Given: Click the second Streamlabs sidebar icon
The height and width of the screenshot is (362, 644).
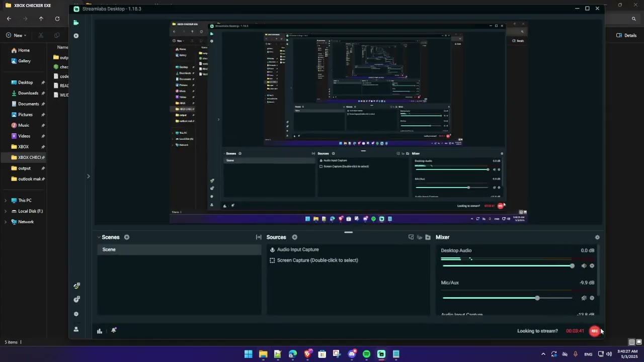Looking at the screenshot, I should point(76,36).
